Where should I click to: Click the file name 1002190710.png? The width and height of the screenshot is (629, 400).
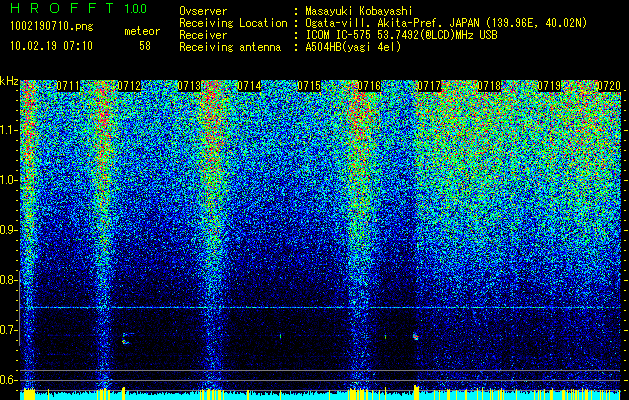pyautogui.click(x=51, y=26)
